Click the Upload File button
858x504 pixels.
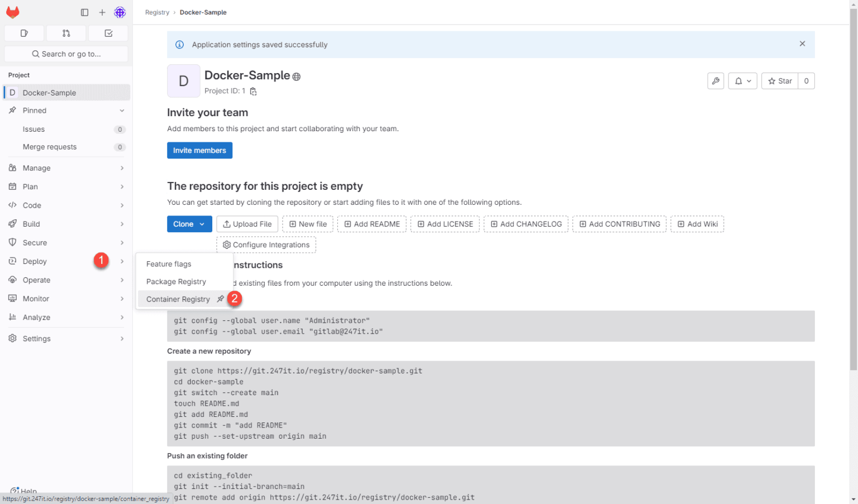(x=247, y=224)
